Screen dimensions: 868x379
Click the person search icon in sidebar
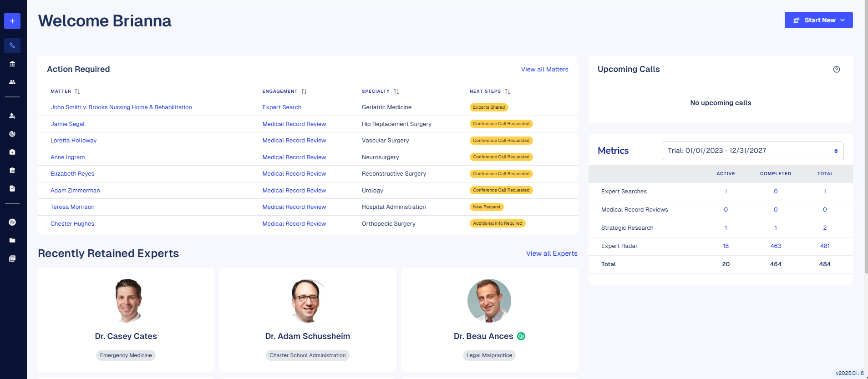point(12,116)
